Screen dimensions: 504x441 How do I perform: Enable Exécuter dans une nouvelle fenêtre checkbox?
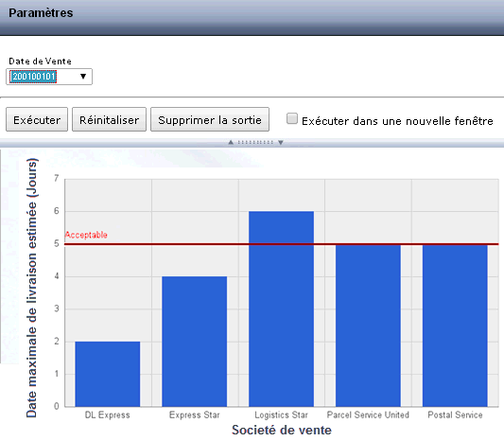[292, 118]
